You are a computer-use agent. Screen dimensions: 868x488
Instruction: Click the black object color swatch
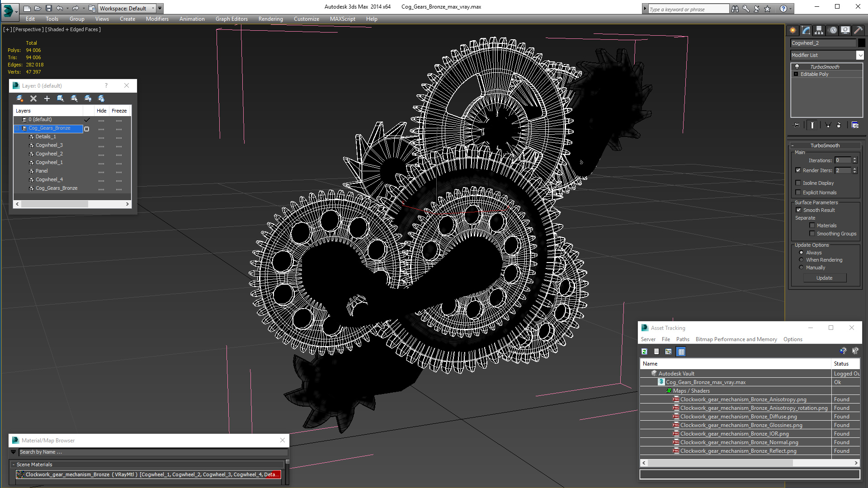tap(862, 43)
